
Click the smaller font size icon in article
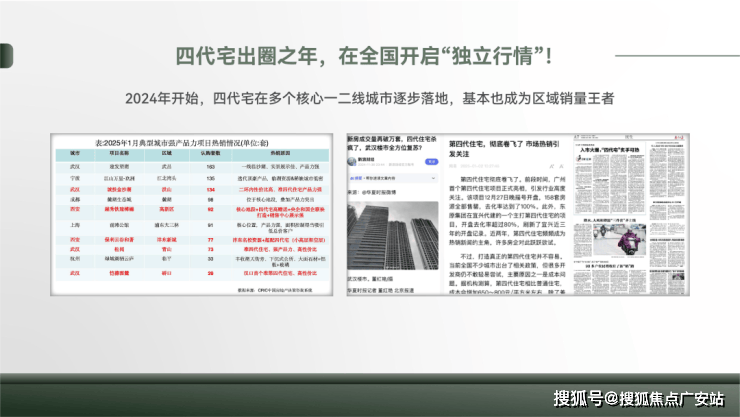[x=561, y=167]
